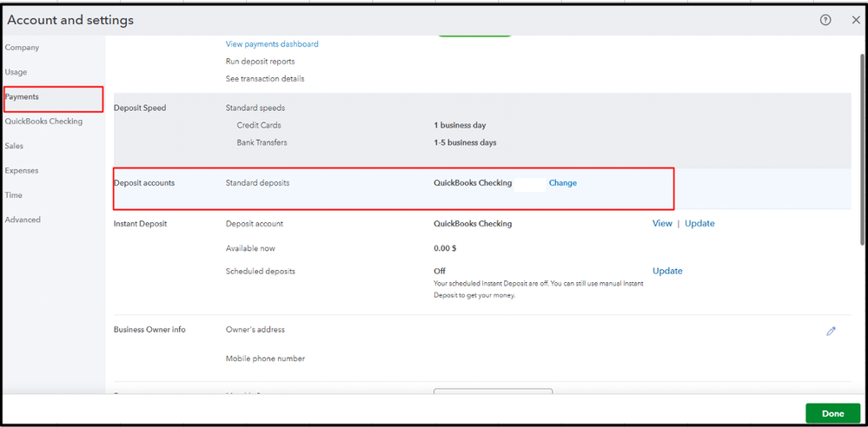Image resolution: width=868 pixels, height=427 pixels.
Task: Click the Owner's address label
Action: [255, 329]
